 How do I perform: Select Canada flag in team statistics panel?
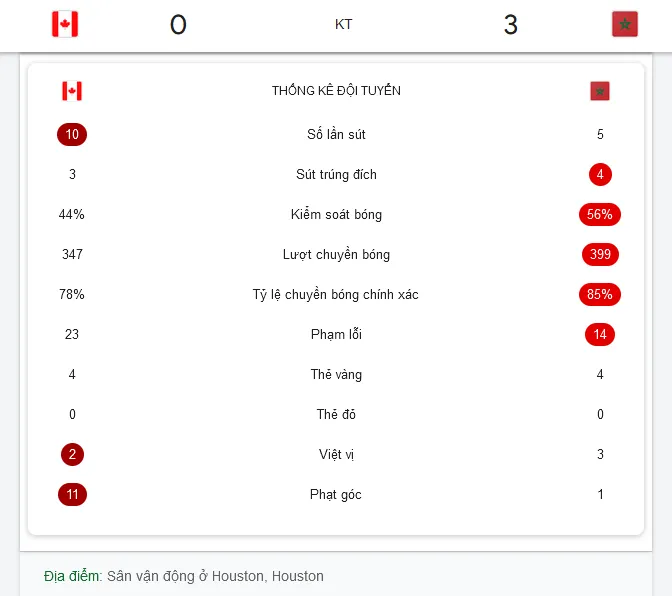coord(72,91)
